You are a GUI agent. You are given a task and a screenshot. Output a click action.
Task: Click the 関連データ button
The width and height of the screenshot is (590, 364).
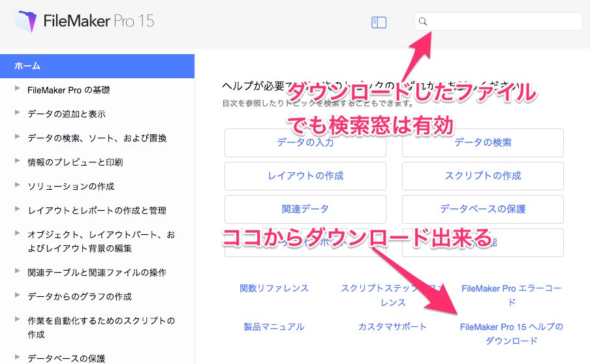click(305, 209)
